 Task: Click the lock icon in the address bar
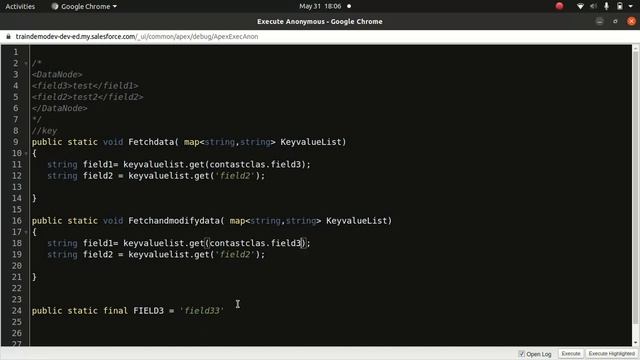(8, 36)
